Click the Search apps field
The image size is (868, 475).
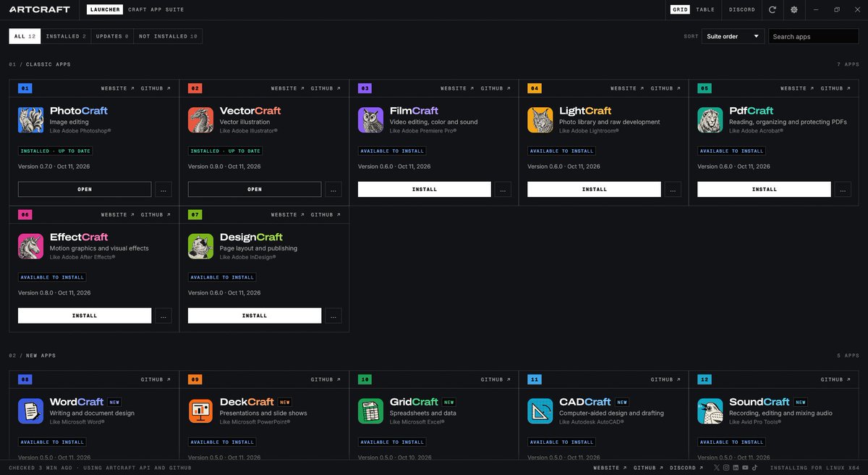point(814,36)
